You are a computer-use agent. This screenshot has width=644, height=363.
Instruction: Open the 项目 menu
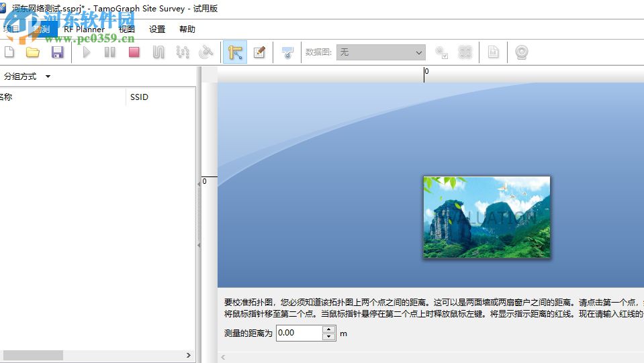[11, 29]
